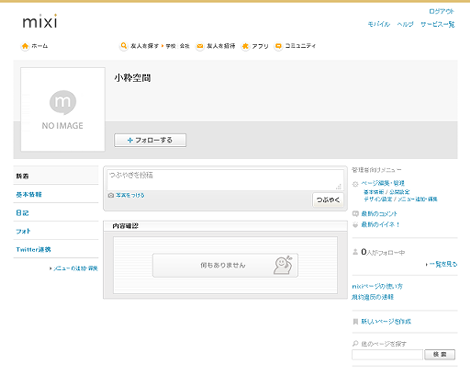Viewport: 470px width, 375px height.
Task: Click the speech bubble icon beside コミュニティ
Action: pyautogui.click(x=278, y=46)
